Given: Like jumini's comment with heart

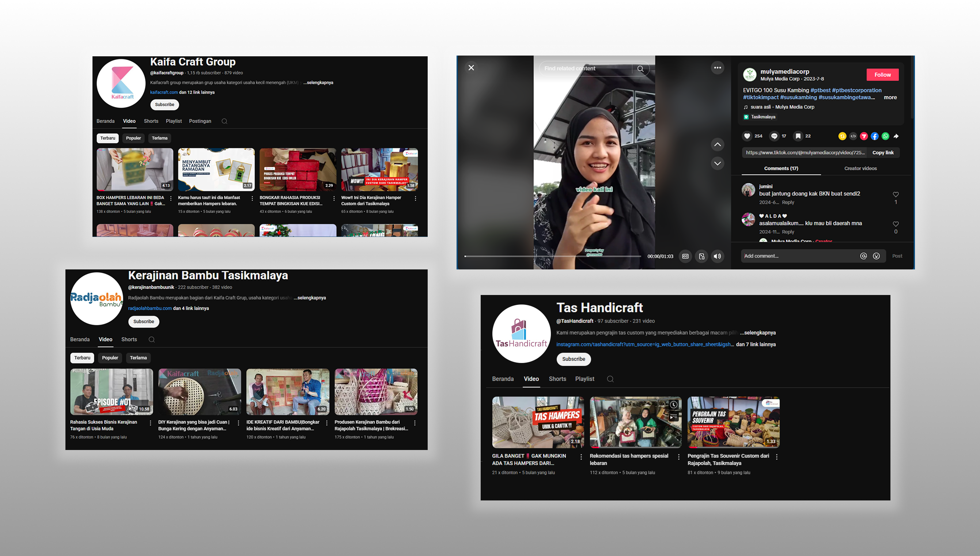Looking at the screenshot, I should 896,194.
